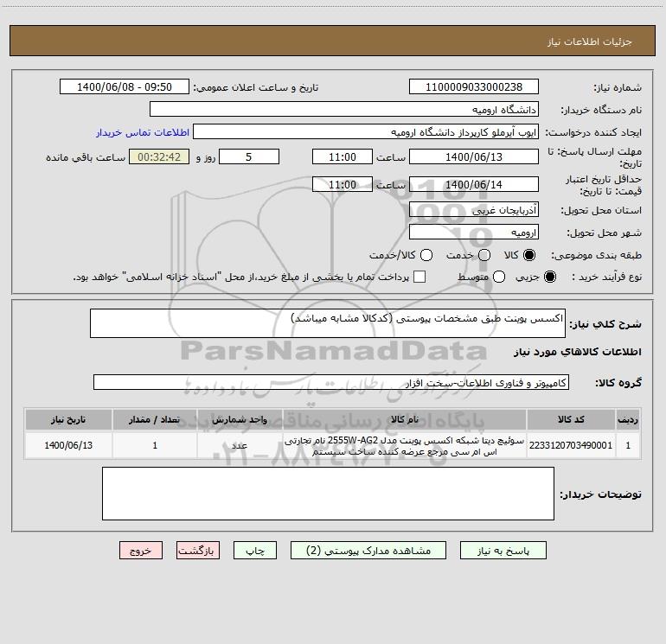
Task: Click the price validity date 1400/06/14 field
Action: 474,184
